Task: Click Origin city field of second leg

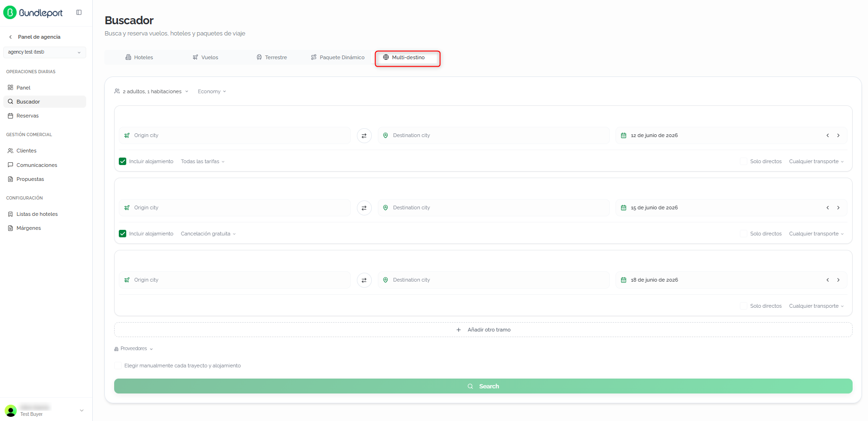Action: tap(235, 207)
